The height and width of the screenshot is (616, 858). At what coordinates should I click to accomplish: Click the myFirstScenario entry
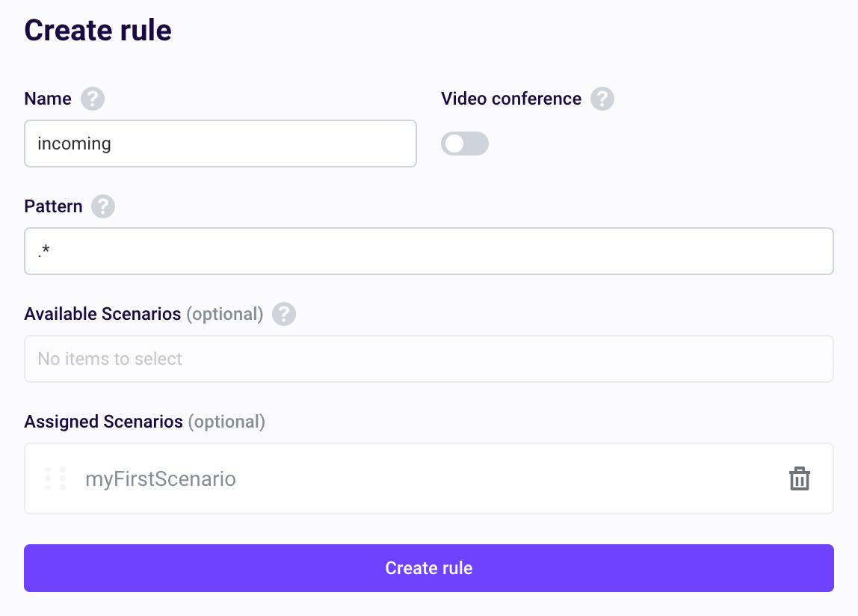click(161, 478)
